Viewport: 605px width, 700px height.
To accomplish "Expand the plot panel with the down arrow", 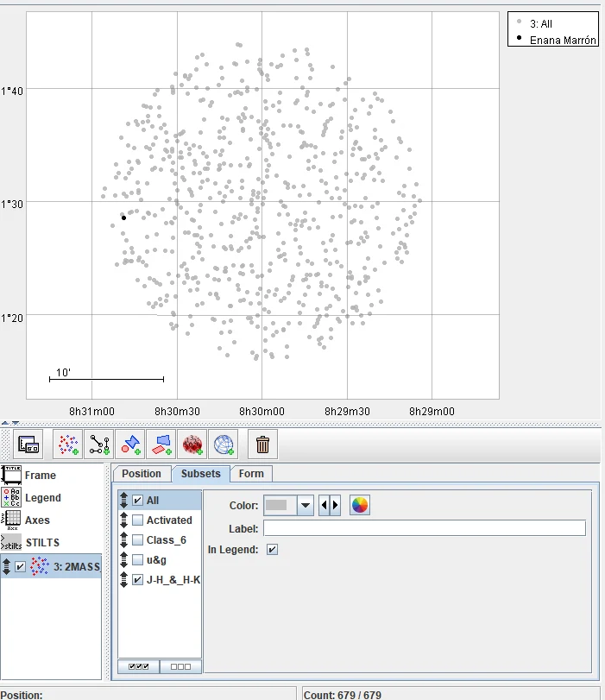I will point(16,422).
